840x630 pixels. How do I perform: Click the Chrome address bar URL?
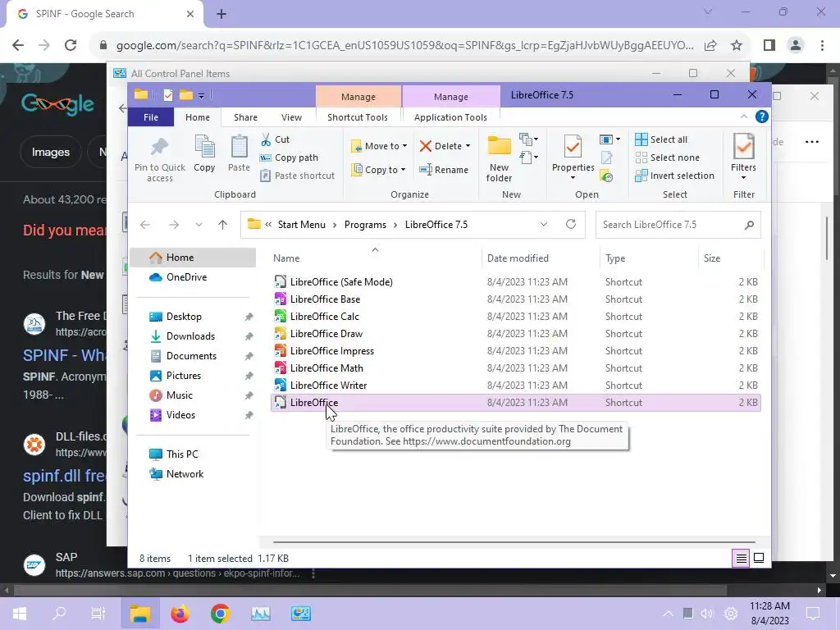[x=404, y=46]
